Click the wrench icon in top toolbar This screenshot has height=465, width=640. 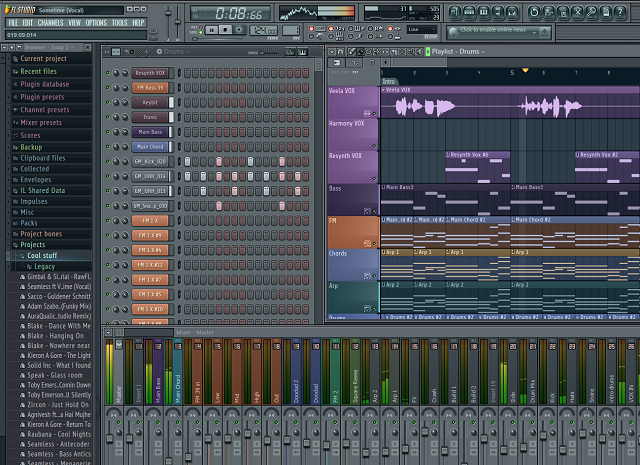tap(591, 12)
